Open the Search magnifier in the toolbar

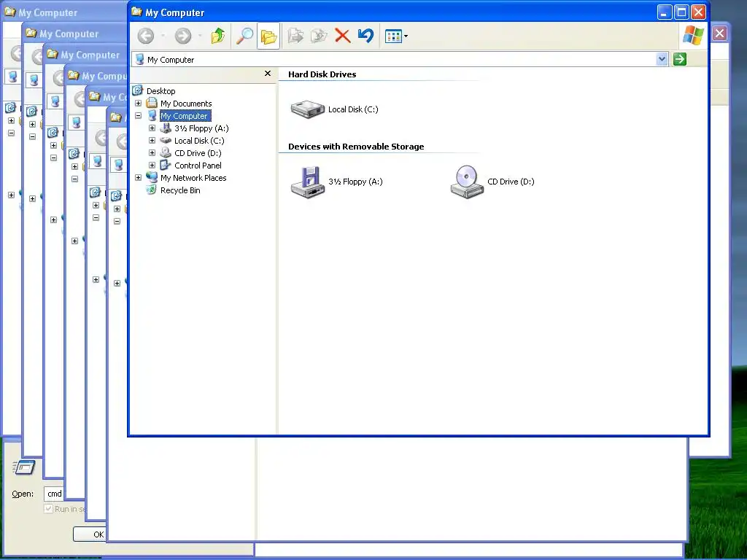coord(245,36)
